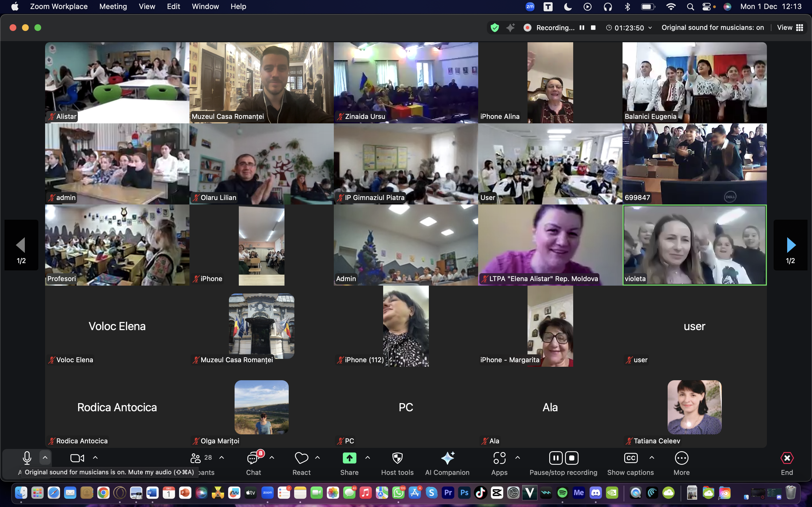Screen dimensions: 812x507
Task: Open the AI Companion sparkle icon
Action: [447, 458]
